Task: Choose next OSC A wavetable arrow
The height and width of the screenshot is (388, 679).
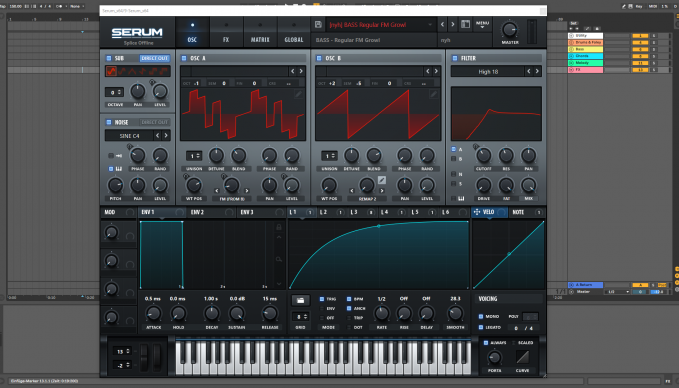Action: (301, 71)
